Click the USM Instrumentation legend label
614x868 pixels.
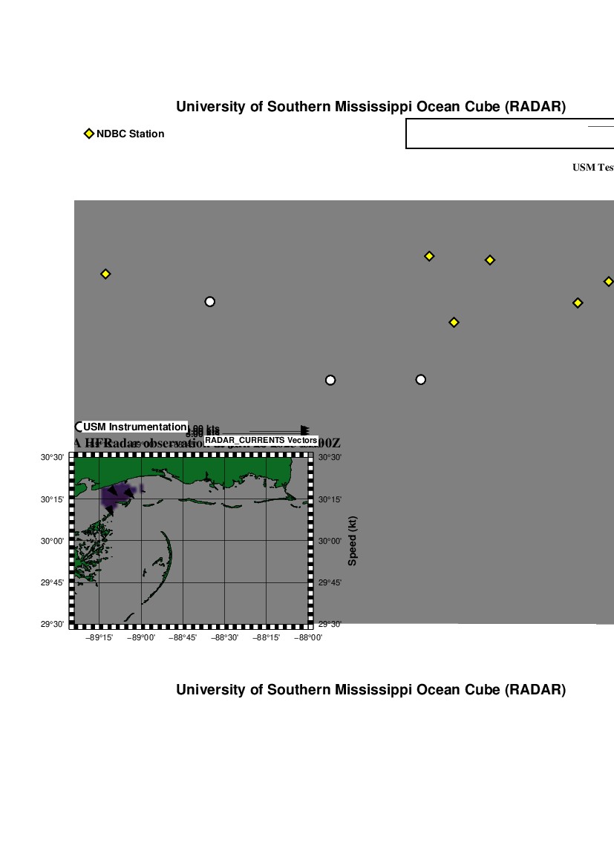pyautogui.click(x=134, y=427)
